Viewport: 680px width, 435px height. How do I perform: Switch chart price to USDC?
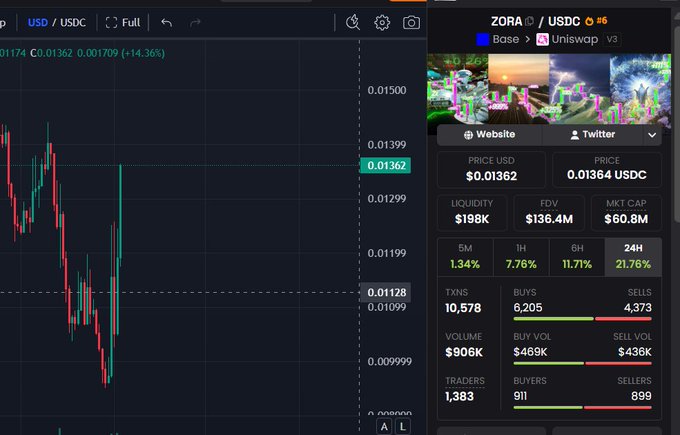[73, 22]
